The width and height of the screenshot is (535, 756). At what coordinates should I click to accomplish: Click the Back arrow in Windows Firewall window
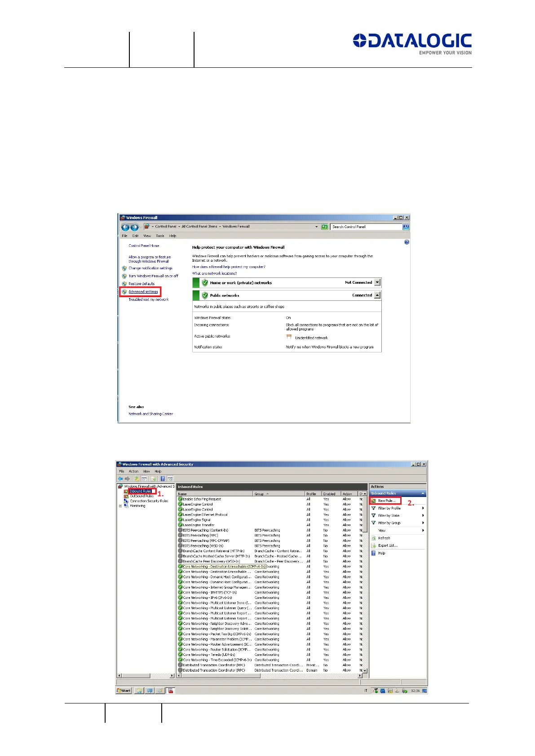(x=125, y=227)
